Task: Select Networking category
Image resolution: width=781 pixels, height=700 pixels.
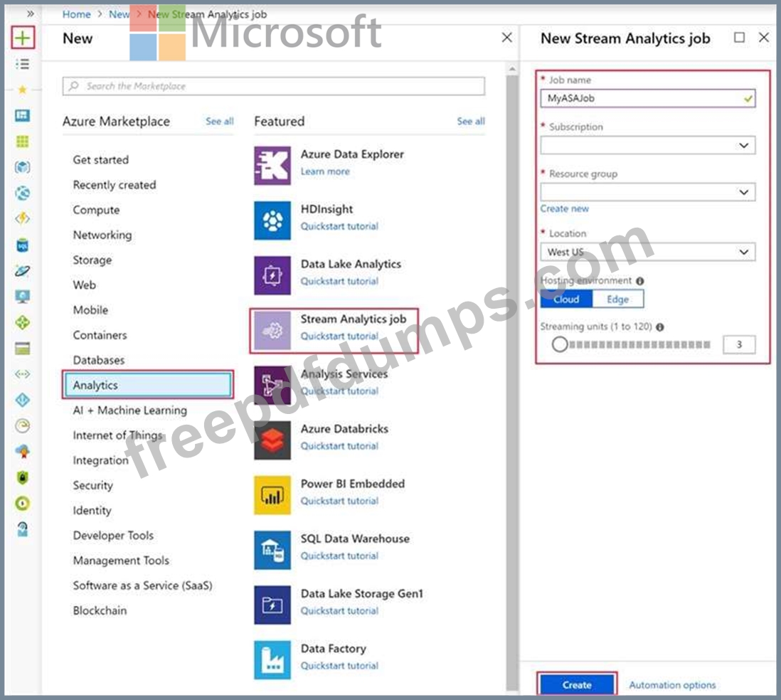Action: click(102, 235)
